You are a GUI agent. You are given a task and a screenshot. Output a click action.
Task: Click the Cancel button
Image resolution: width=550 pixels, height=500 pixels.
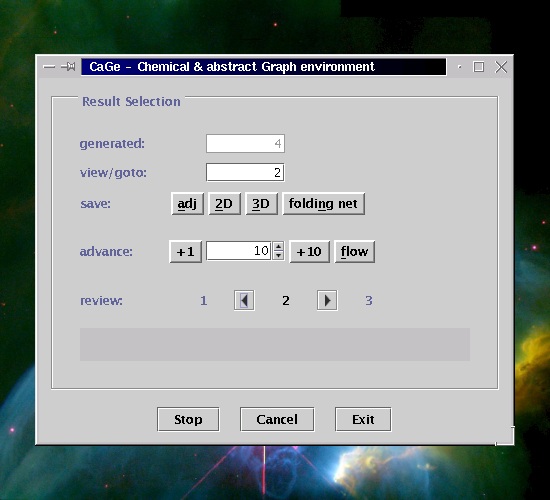coord(277,419)
